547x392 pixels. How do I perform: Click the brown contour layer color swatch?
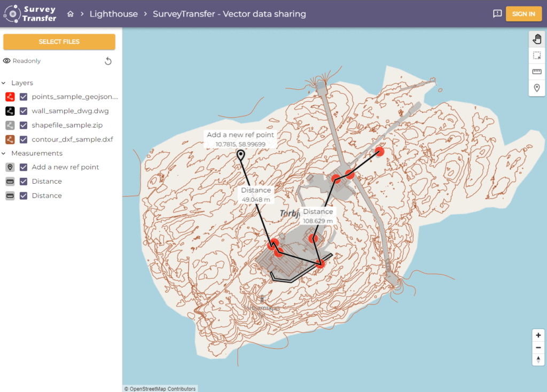point(9,139)
